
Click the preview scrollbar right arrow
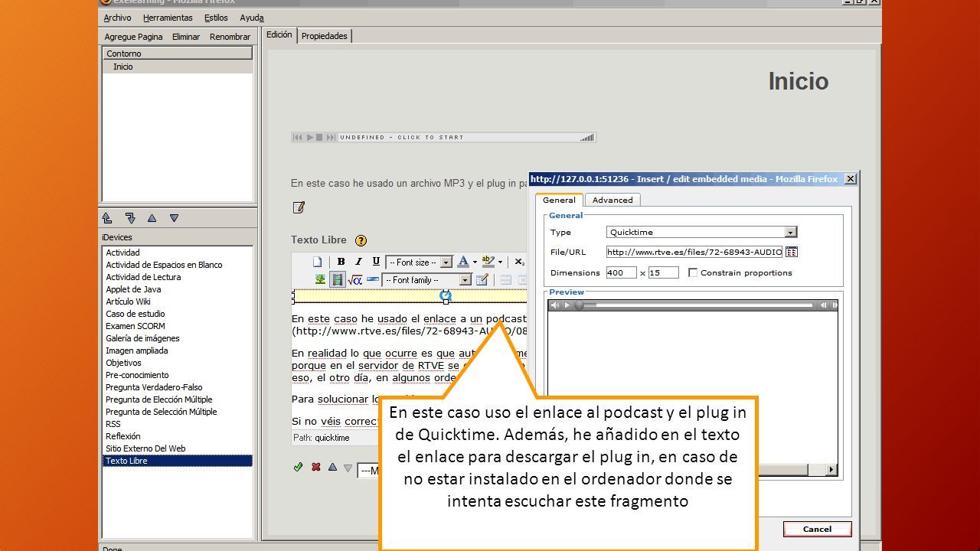click(832, 470)
